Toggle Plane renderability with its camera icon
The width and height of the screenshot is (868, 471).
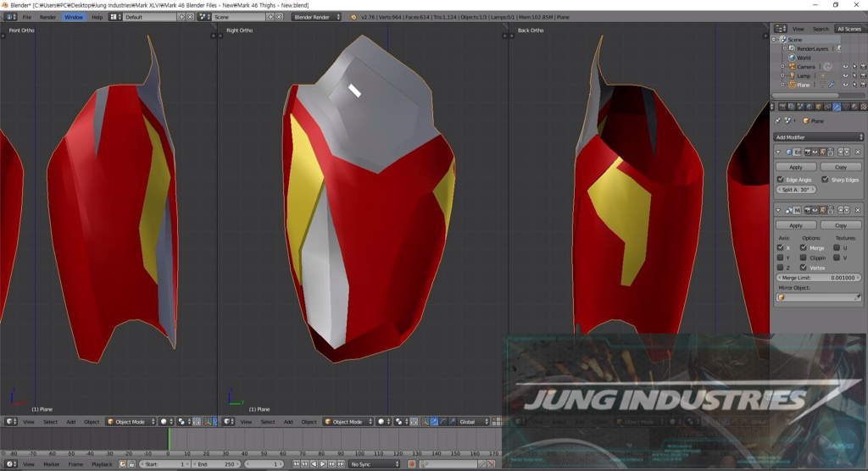pyautogui.click(x=863, y=84)
